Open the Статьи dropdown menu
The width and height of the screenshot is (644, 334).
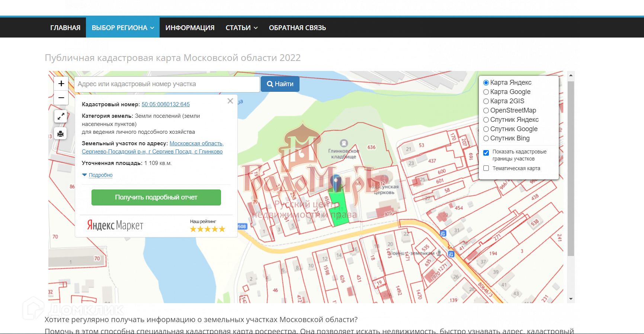click(x=241, y=28)
